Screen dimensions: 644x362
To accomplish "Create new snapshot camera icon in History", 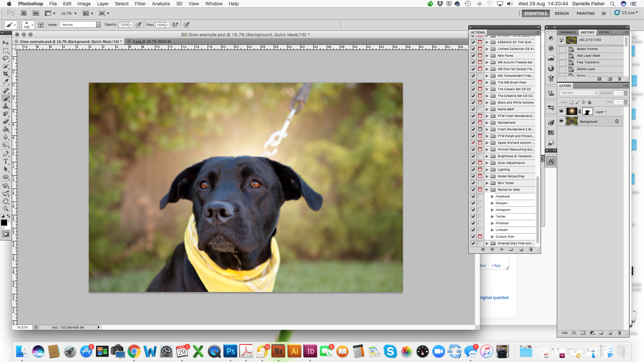I will pyautogui.click(x=610, y=79).
